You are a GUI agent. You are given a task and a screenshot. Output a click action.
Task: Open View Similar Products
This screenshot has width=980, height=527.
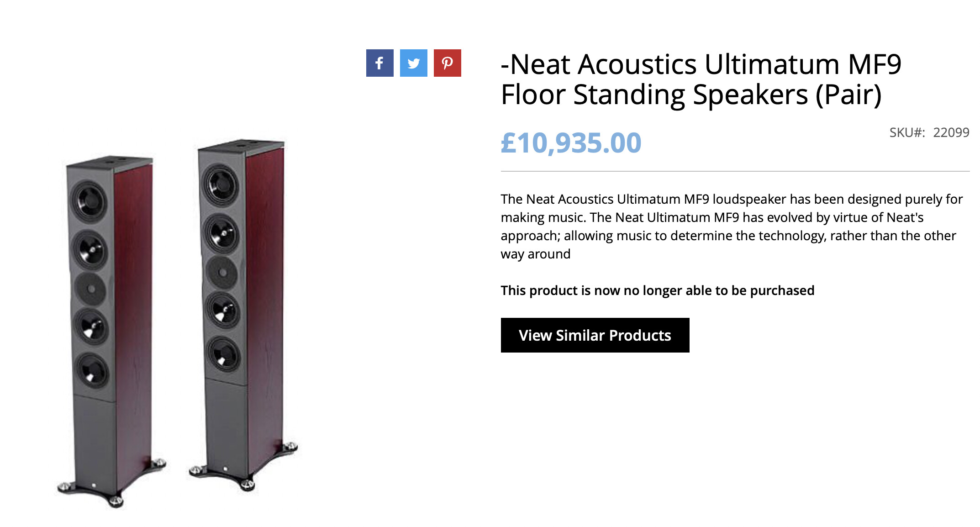595,335
